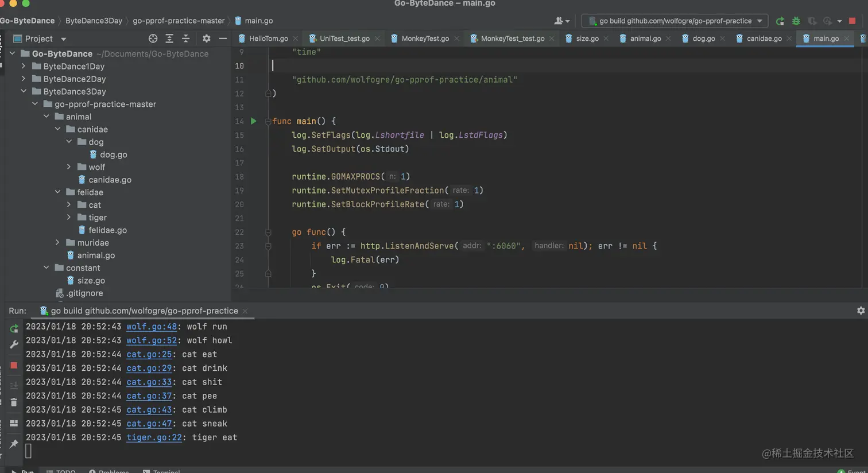Collapse all nodes in Project panel toolbar

point(185,38)
